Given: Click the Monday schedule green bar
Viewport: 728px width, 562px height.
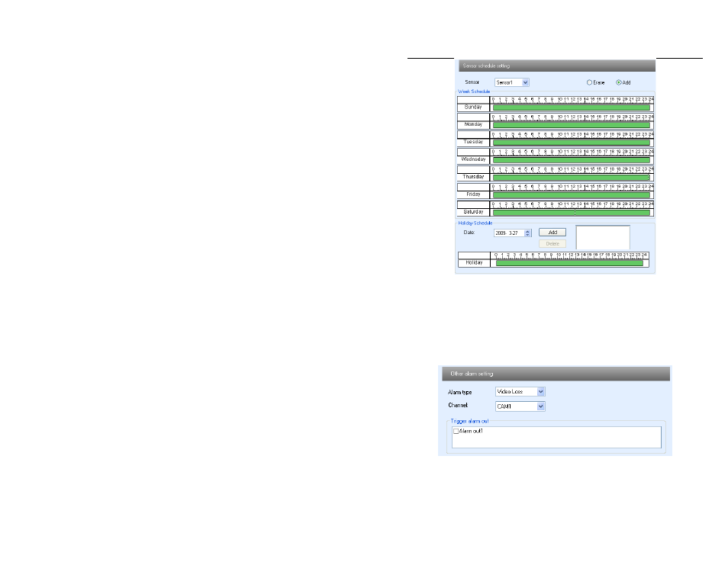Looking at the screenshot, I should pos(571,125).
